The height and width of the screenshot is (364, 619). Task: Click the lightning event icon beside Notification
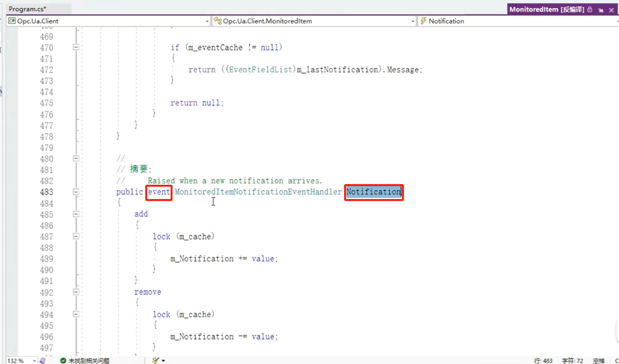tap(423, 21)
